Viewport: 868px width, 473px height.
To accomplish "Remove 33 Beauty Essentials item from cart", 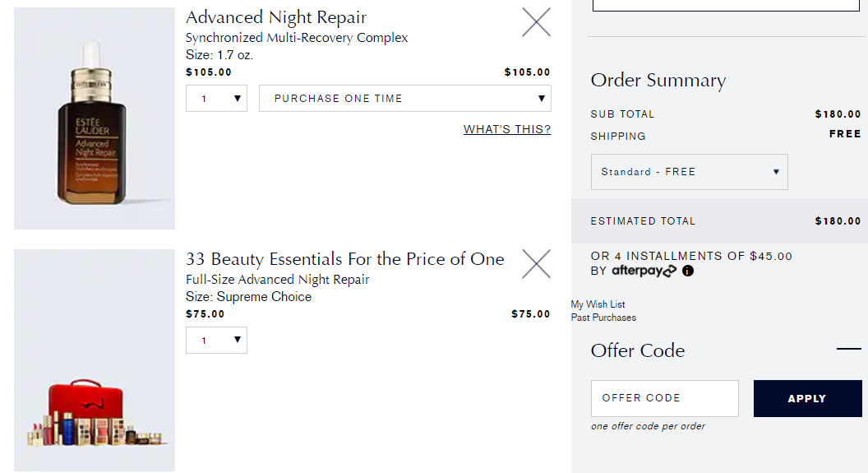I will coord(536,263).
